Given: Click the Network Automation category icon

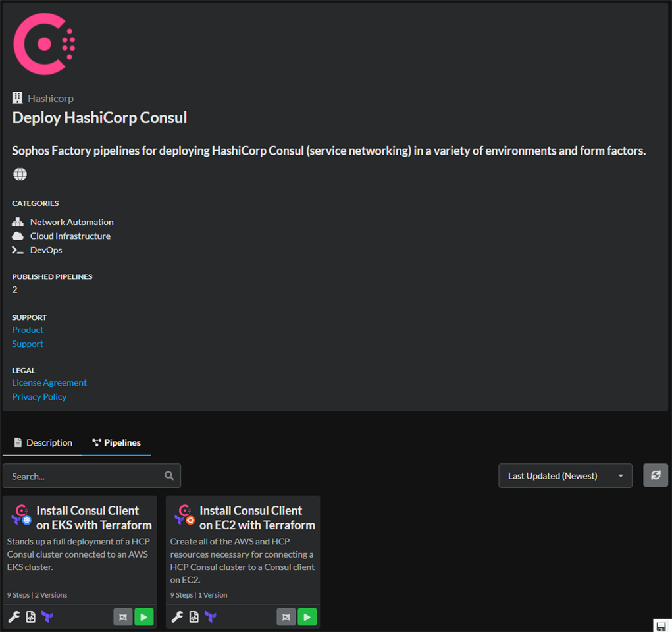Looking at the screenshot, I should pyautogui.click(x=18, y=222).
